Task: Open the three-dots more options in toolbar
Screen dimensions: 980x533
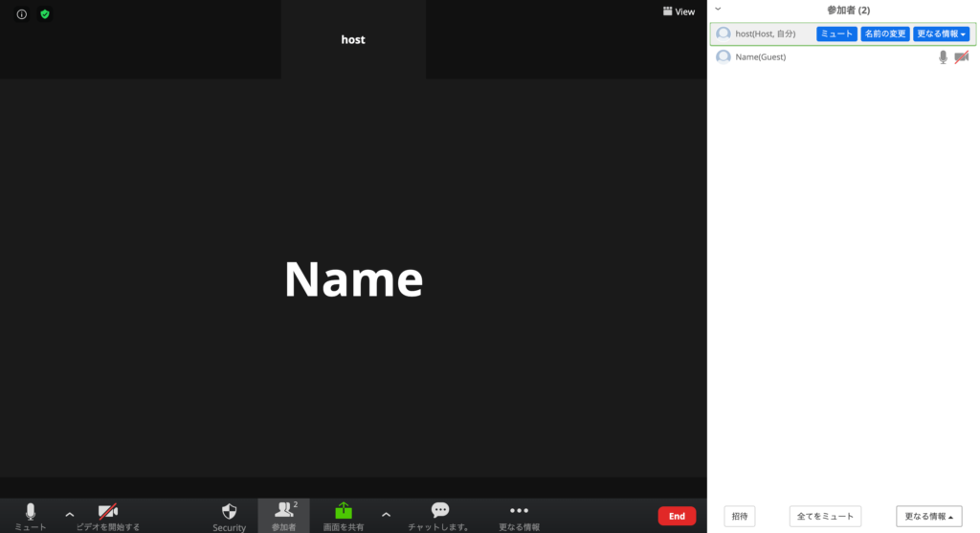Action: (x=519, y=511)
